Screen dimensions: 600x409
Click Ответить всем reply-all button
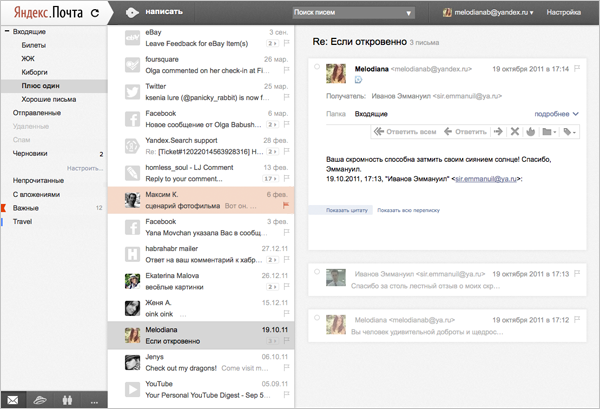tap(405, 132)
